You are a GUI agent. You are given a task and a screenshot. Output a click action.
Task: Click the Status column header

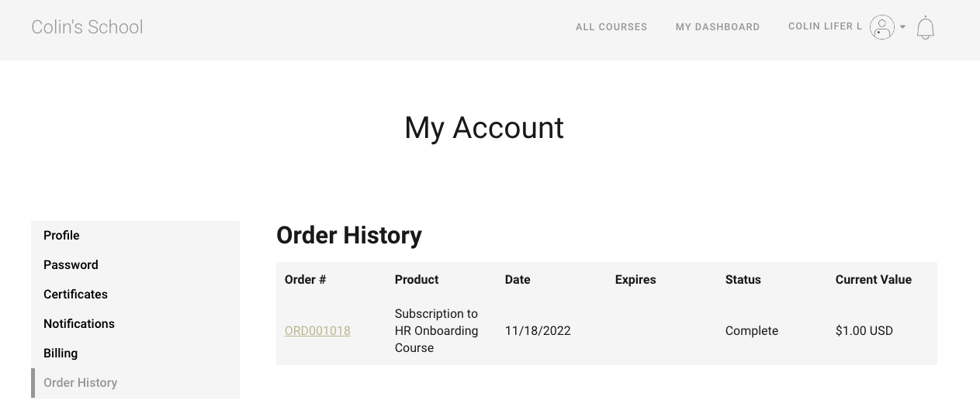(x=743, y=280)
